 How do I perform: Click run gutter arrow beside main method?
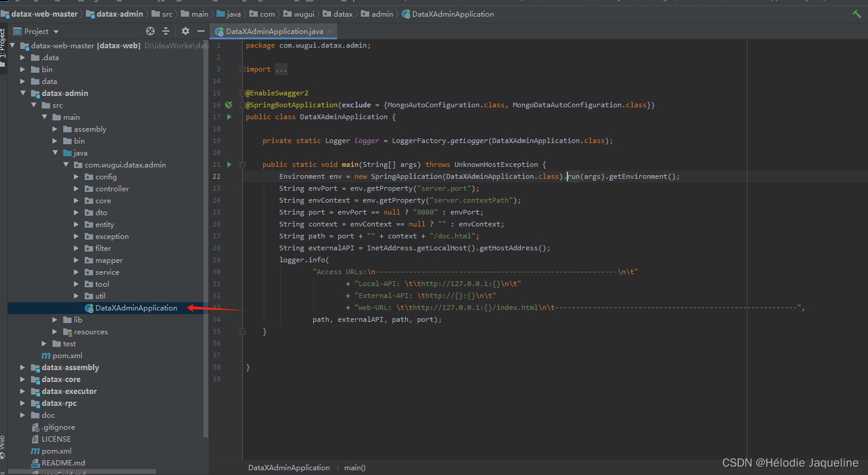click(229, 164)
